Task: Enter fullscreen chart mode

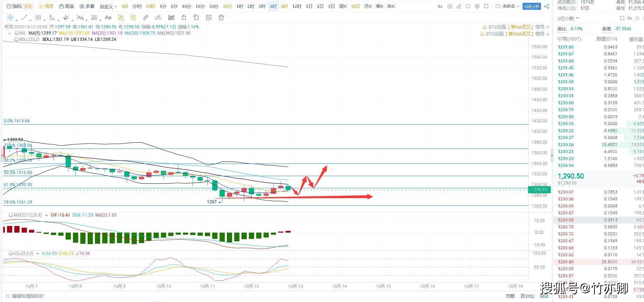Action: coord(486,6)
